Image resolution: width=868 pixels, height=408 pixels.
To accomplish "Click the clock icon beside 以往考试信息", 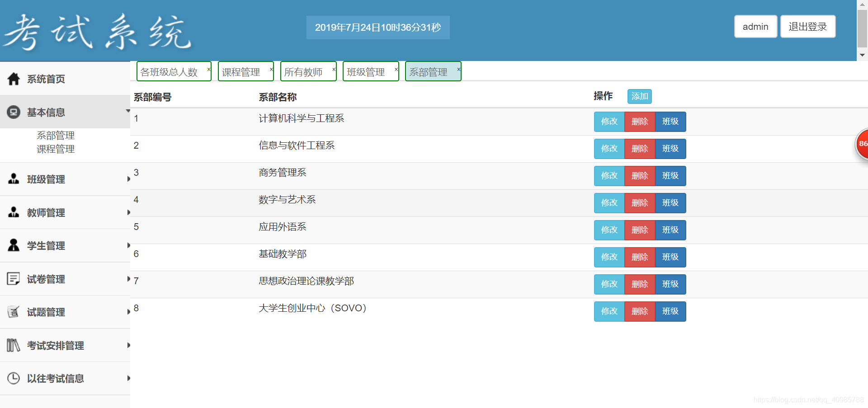I will point(14,378).
